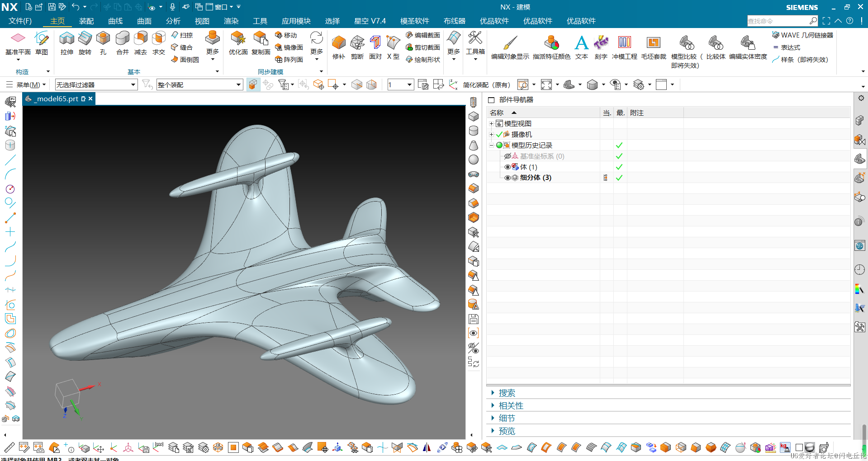Click the 绘制形状 button

pos(422,60)
